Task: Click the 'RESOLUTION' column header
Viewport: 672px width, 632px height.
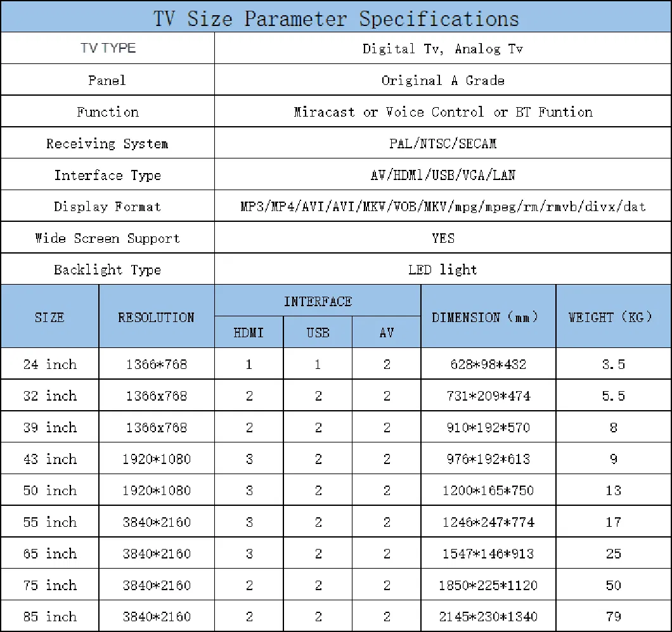Action: click(156, 317)
